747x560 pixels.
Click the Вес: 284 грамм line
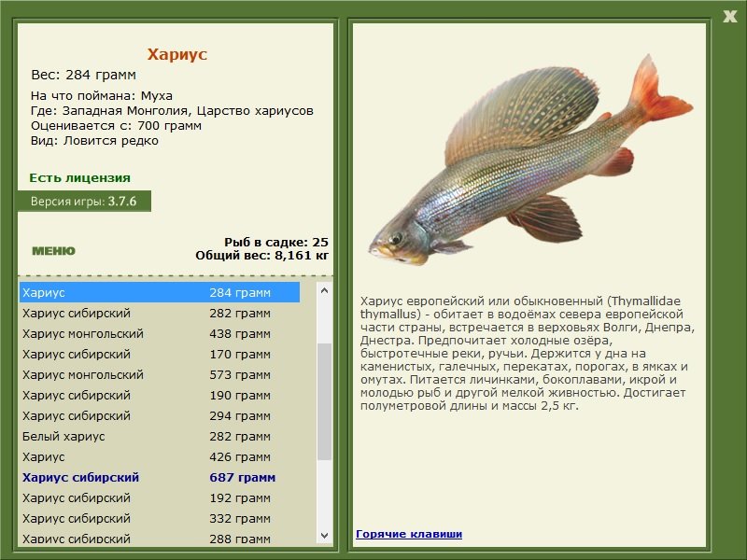click(x=83, y=75)
